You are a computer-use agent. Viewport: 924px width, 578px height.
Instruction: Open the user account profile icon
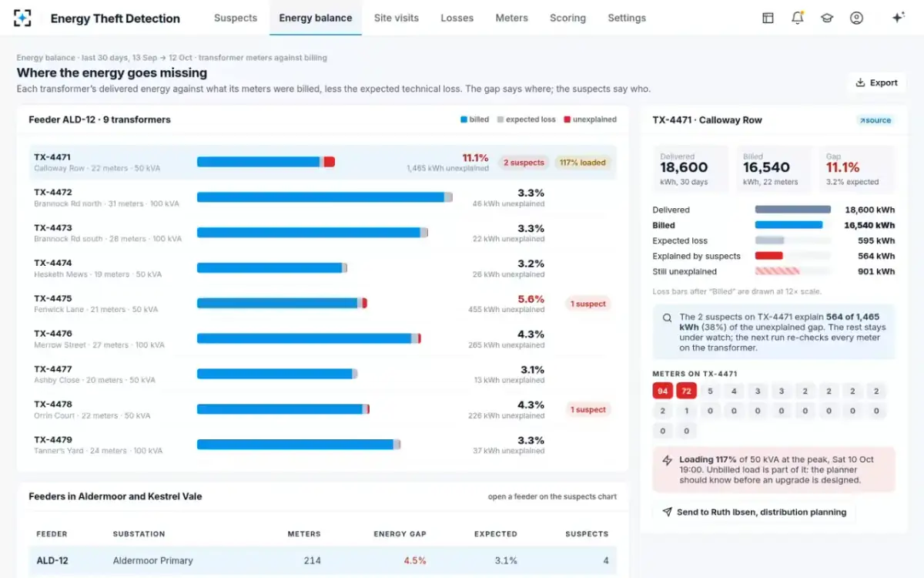[856, 18]
